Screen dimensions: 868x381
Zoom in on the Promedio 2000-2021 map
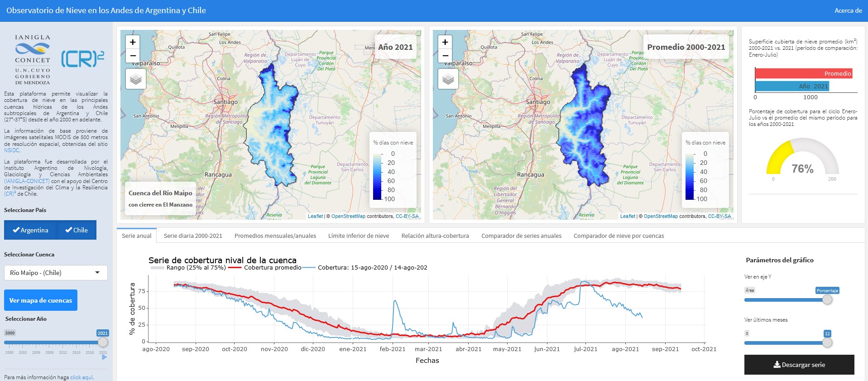(x=445, y=42)
